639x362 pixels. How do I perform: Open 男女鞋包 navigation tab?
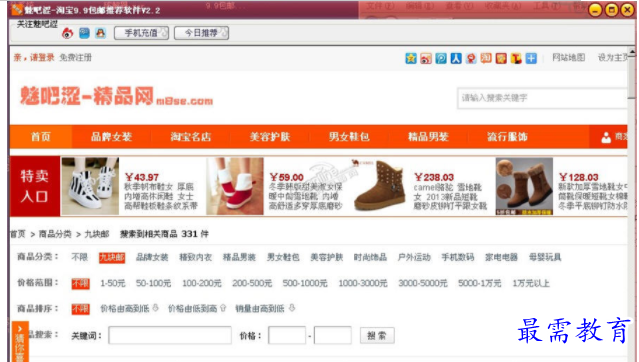click(x=349, y=137)
